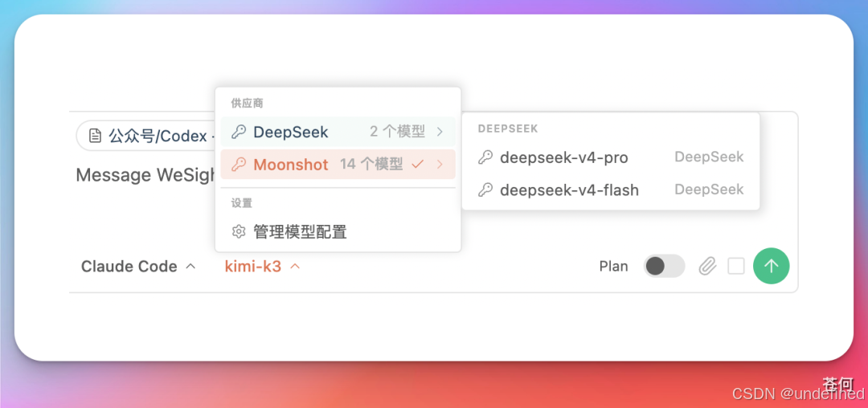Open the Claude Code selector dropdown

pyautogui.click(x=138, y=267)
